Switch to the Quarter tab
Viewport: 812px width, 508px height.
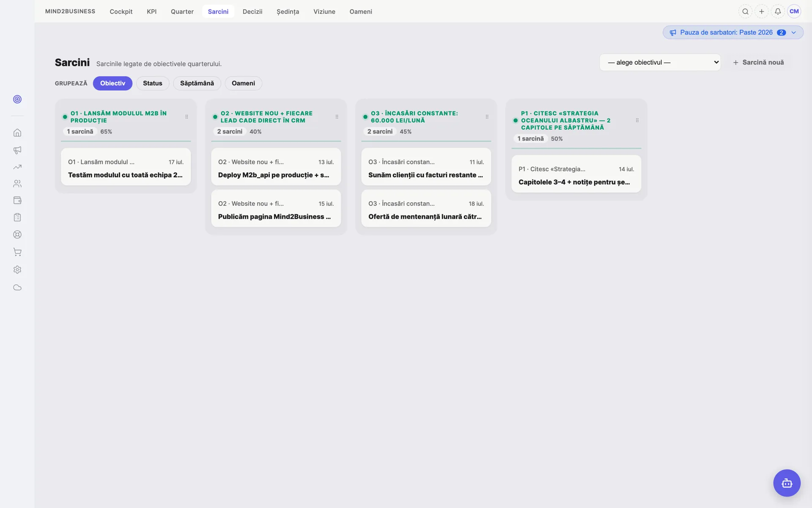pyautogui.click(x=182, y=11)
